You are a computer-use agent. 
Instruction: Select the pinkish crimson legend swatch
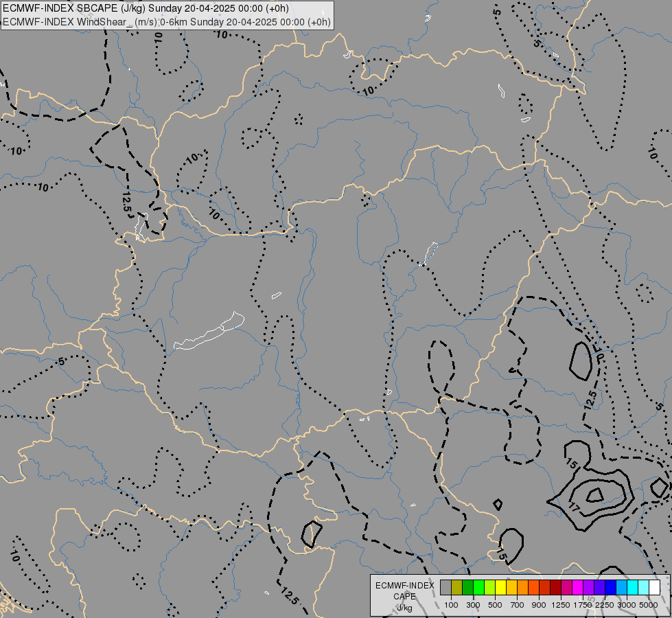[566, 588]
